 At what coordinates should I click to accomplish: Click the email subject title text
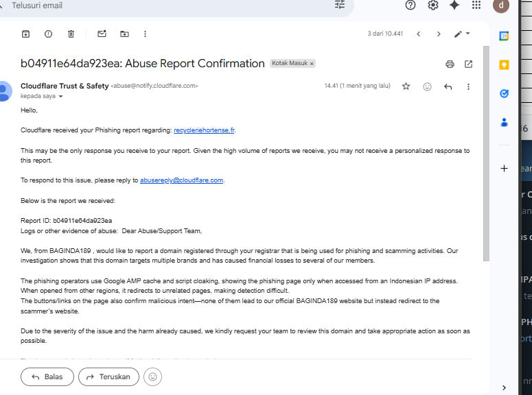click(143, 64)
